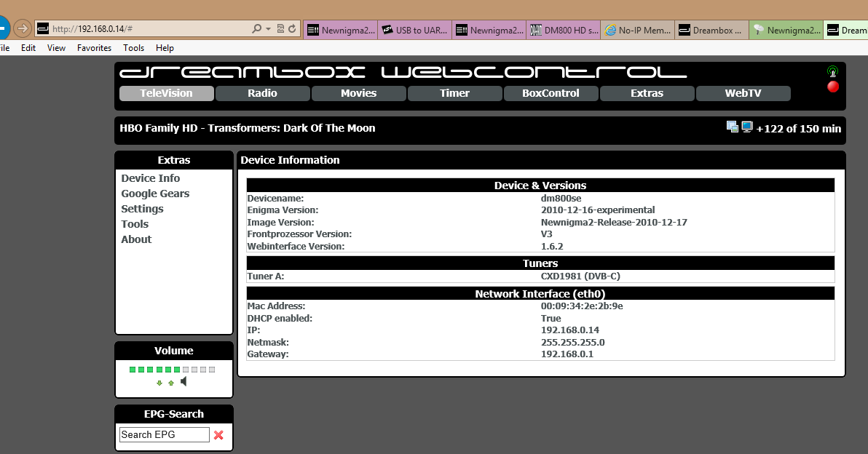Set volume to the last gray bar
This screenshot has height=454, width=868.
(x=211, y=370)
